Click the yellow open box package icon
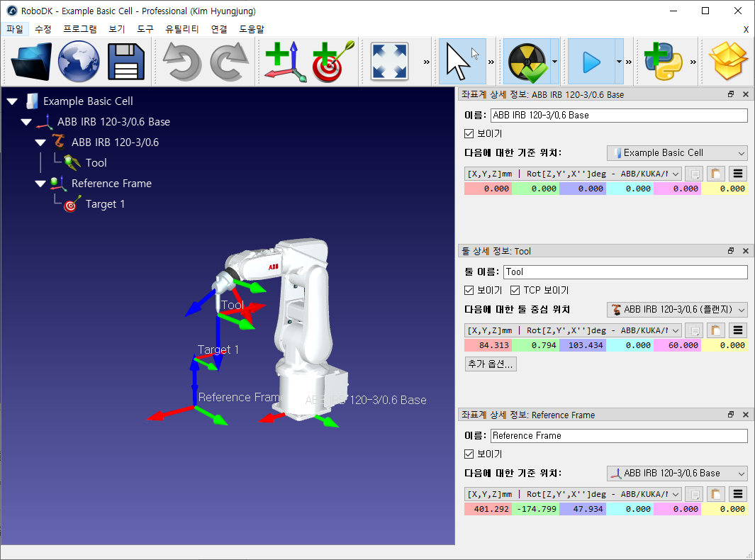 tap(728, 62)
